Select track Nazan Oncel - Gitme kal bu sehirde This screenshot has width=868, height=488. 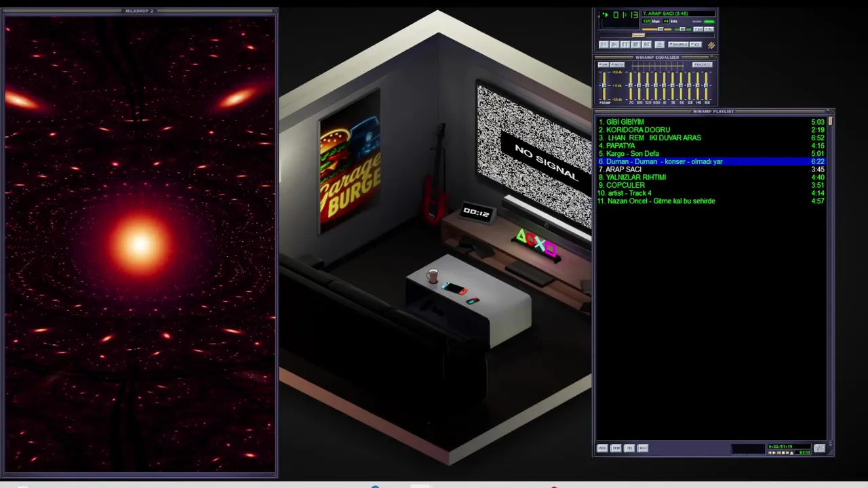click(x=711, y=201)
